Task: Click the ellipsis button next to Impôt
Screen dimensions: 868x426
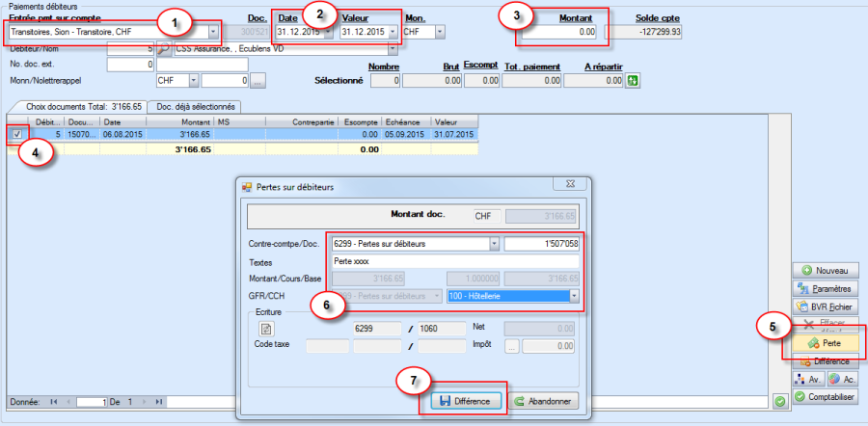Action: pos(513,346)
